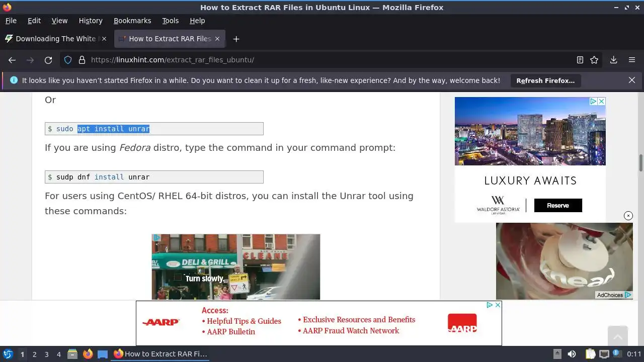Close the Waldorf Astoria ad with X
The width and height of the screenshot is (644, 362).
click(x=601, y=101)
